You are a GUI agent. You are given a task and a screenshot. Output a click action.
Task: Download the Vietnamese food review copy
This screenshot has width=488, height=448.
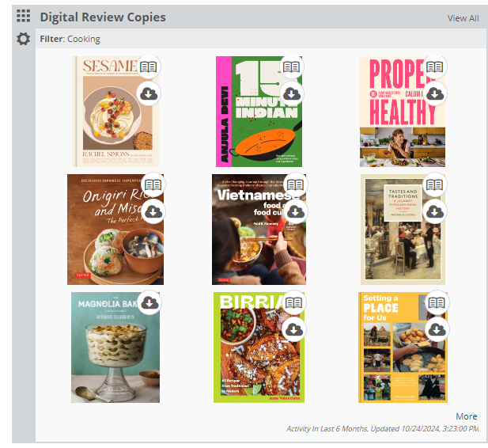coord(295,211)
